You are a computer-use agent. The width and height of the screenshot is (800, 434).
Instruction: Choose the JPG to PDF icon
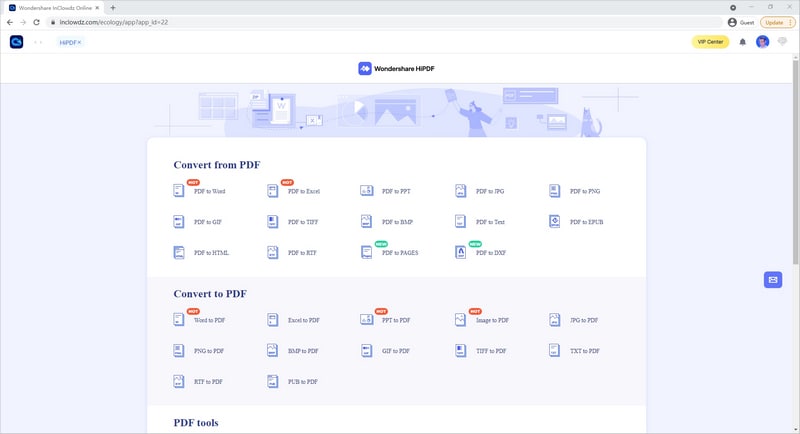pyautogui.click(x=554, y=320)
